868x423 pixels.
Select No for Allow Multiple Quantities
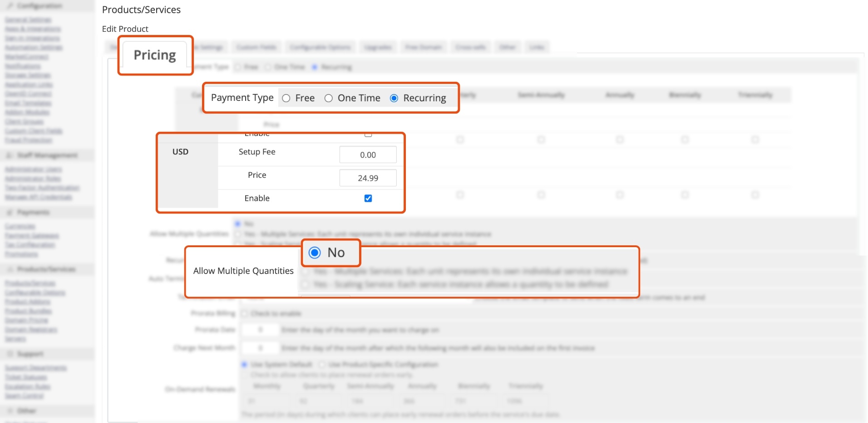click(315, 253)
